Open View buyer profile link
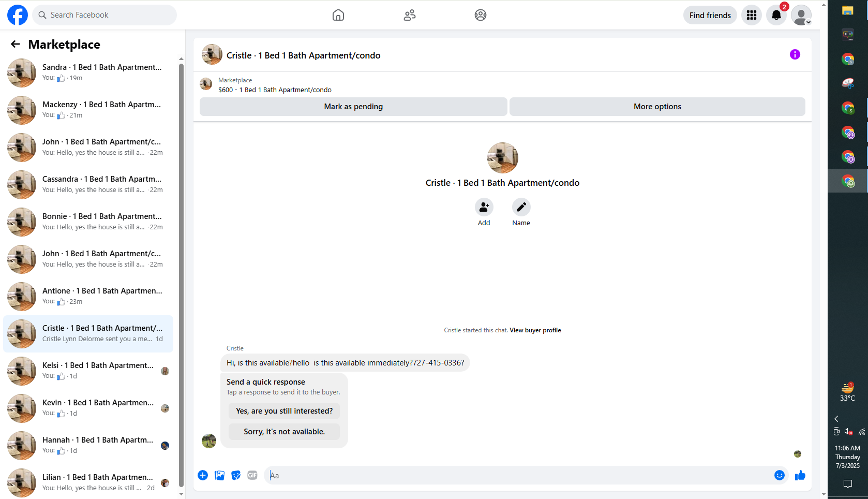 coord(535,330)
